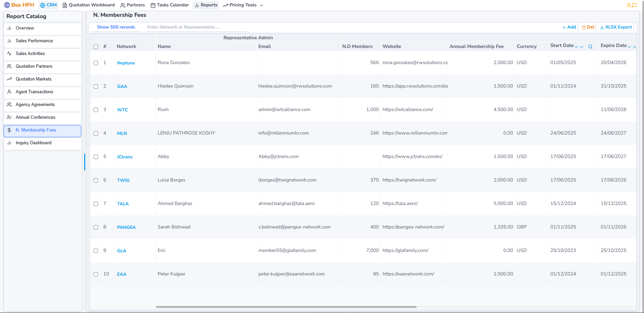Click the Network or Representative search field
Screen dimensions: 644x313
(196, 27)
